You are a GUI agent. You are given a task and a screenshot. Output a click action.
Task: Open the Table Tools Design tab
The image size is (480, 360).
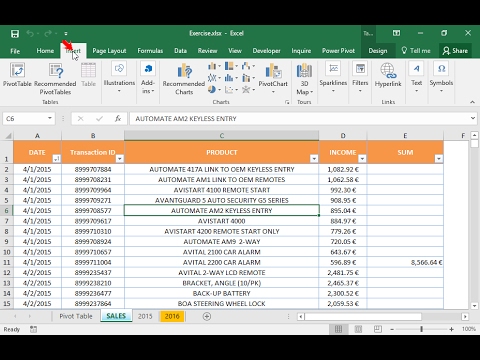tap(378, 51)
